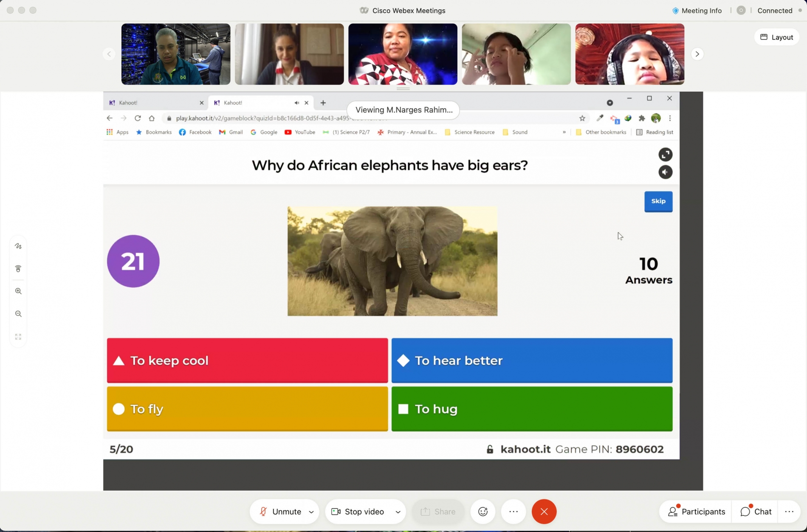Viewport: 807px width, 532px height.
Task: Stop video camera
Action: (358, 512)
